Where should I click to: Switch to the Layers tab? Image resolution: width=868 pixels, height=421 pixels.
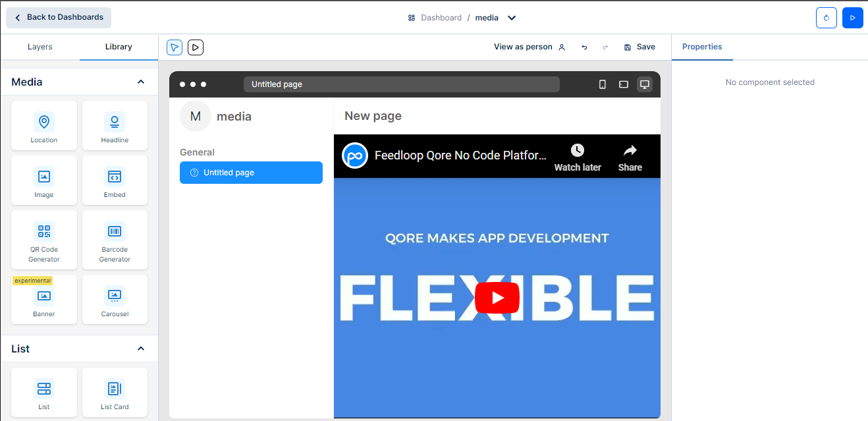[40, 47]
